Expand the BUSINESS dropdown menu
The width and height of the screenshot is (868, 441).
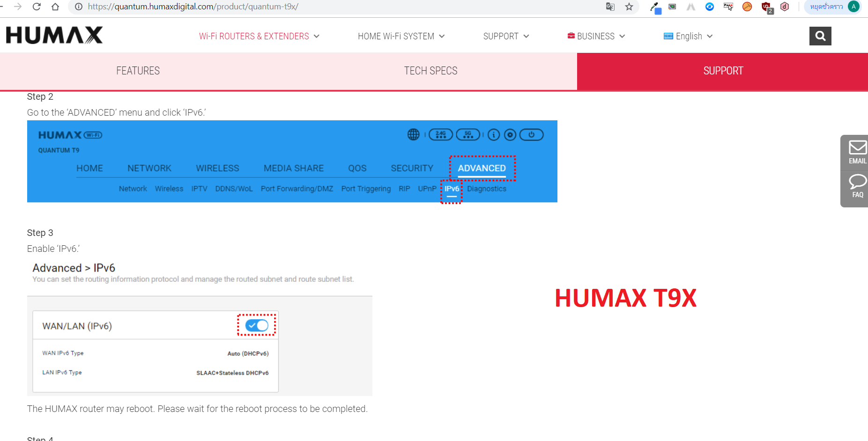596,36
